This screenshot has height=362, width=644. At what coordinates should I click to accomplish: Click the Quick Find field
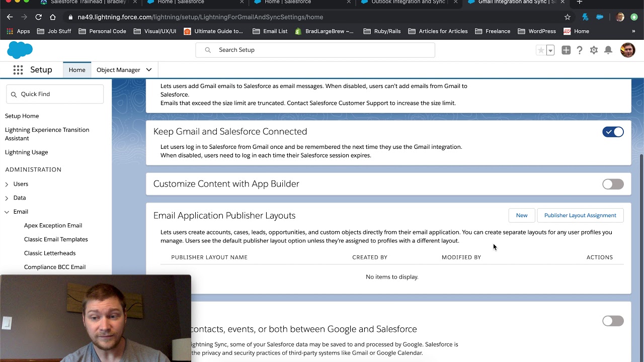pos(55,95)
